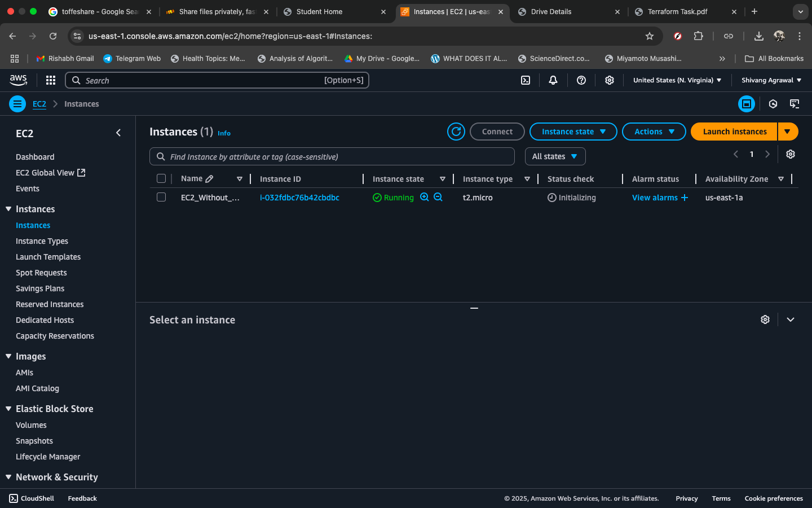Open the Instance state dropdown

tap(573, 132)
